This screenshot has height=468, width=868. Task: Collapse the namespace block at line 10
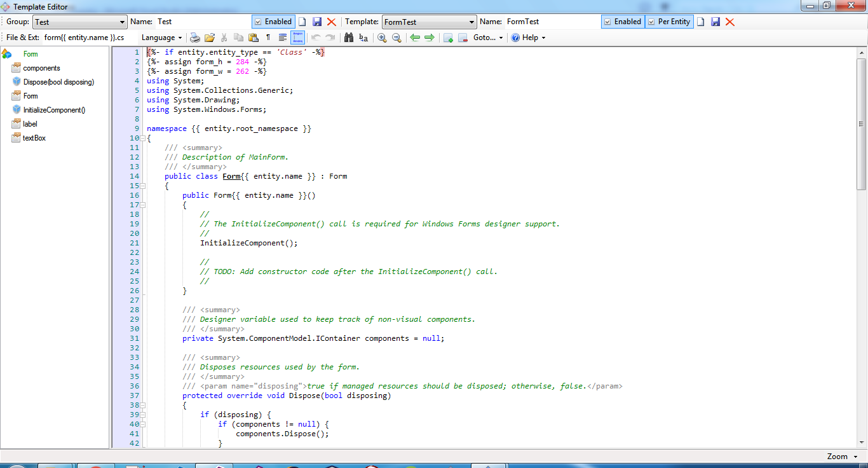pyautogui.click(x=143, y=138)
